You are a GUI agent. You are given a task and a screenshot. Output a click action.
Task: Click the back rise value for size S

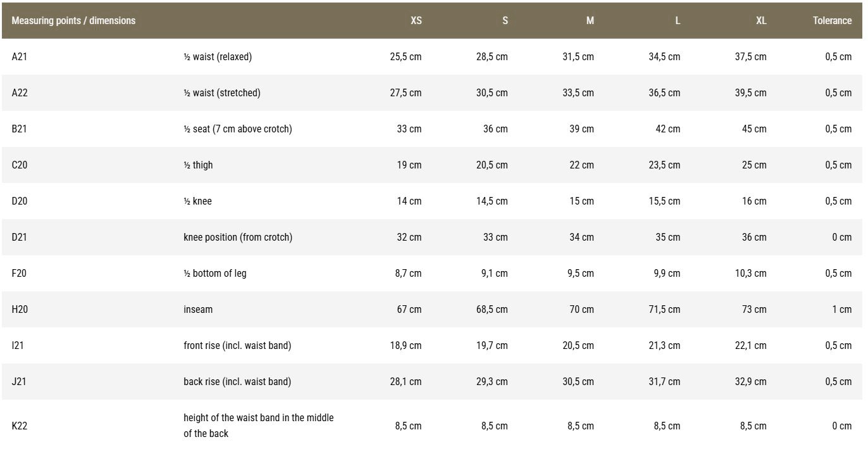click(492, 381)
